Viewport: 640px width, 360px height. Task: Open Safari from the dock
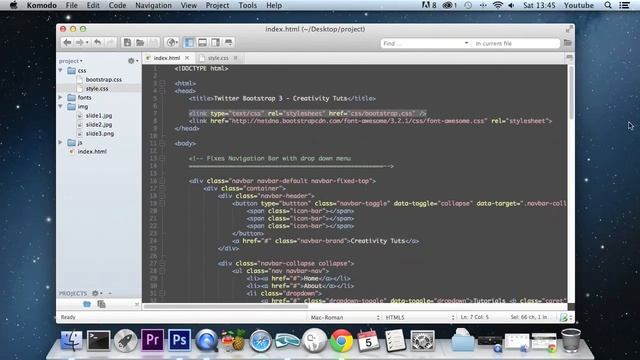click(x=260, y=340)
